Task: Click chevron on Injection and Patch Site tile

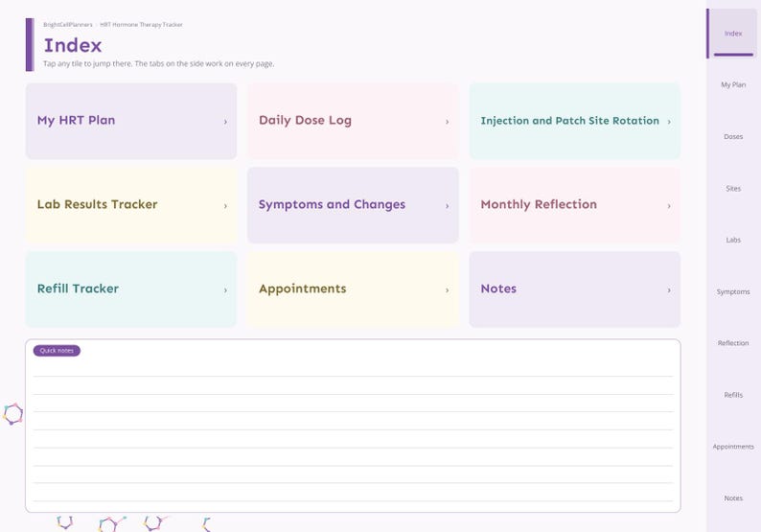Action: pyautogui.click(x=669, y=122)
